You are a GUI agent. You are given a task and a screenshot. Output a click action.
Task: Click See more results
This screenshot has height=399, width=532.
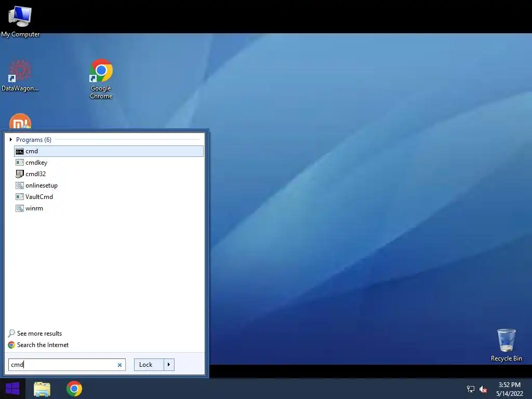tap(39, 334)
